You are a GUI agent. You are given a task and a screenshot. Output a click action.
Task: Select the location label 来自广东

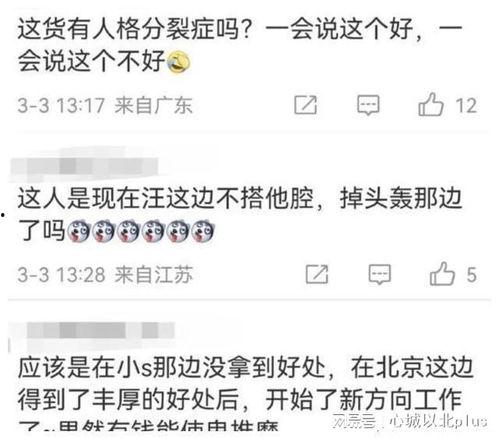pyautogui.click(x=154, y=105)
